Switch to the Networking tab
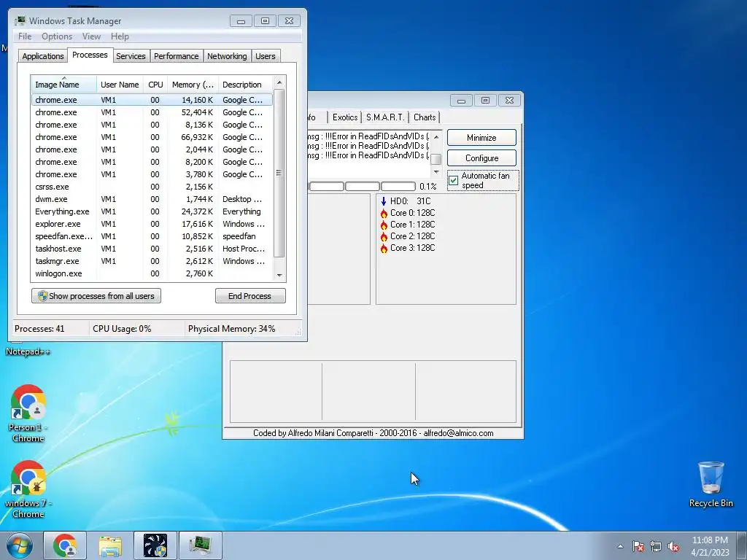747x560 pixels. (x=227, y=56)
